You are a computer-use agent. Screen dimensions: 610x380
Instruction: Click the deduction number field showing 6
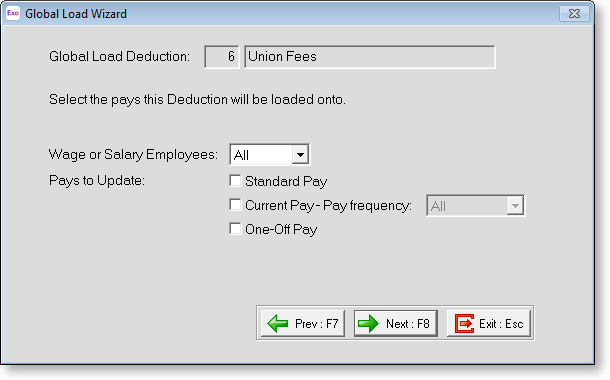click(x=221, y=57)
